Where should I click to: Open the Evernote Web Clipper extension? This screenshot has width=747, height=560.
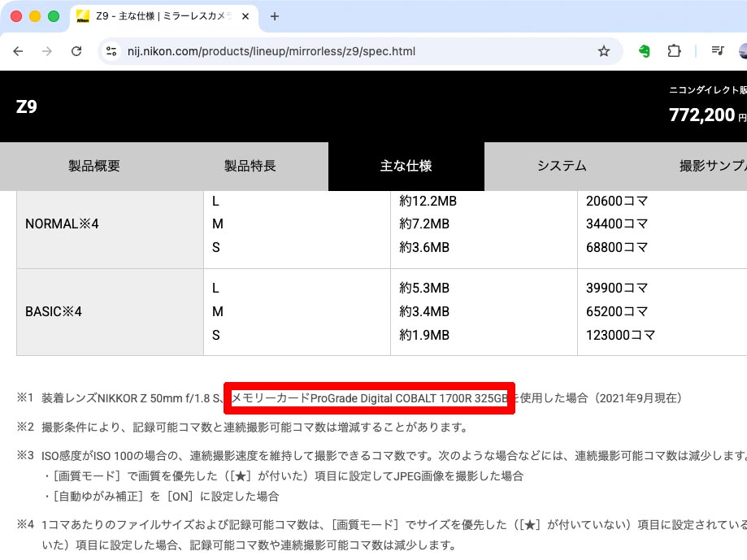[x=644, y=50]
